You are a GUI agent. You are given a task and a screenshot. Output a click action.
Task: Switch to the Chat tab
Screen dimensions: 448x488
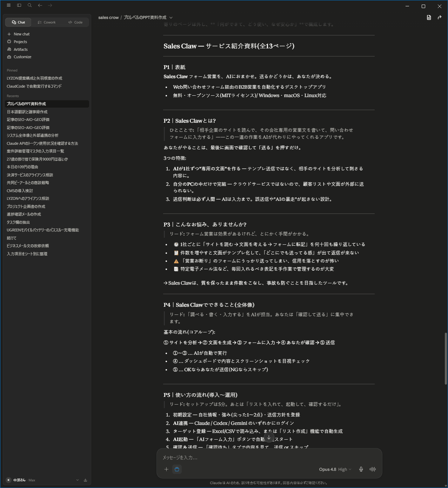(x=18, y=22)
